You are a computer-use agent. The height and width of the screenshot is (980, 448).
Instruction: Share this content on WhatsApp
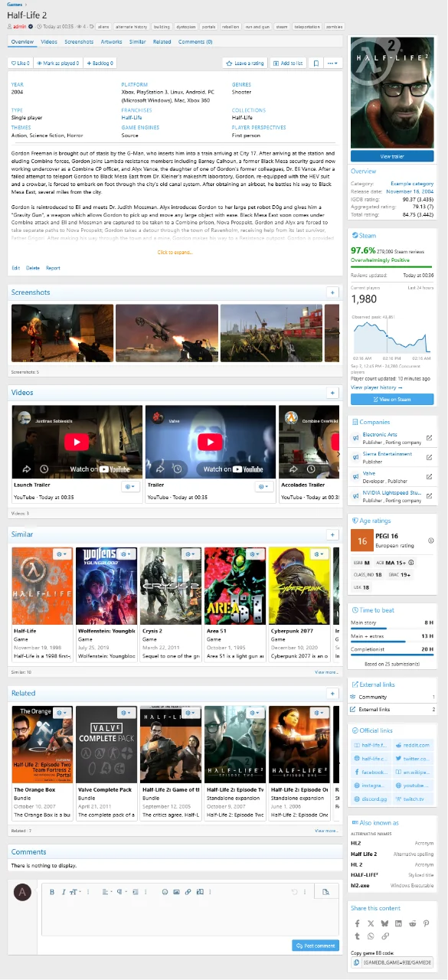coord(371,936)
